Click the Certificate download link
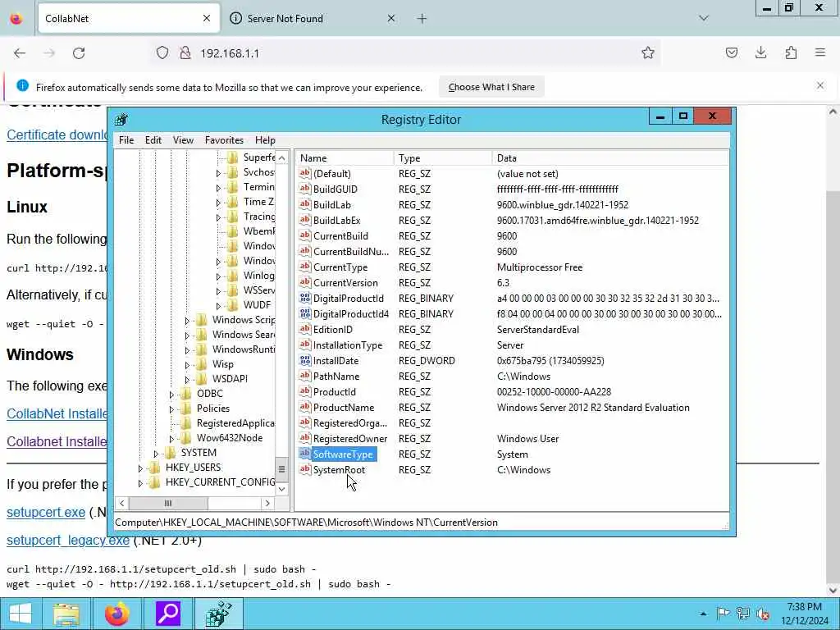 tap(57, 135)
